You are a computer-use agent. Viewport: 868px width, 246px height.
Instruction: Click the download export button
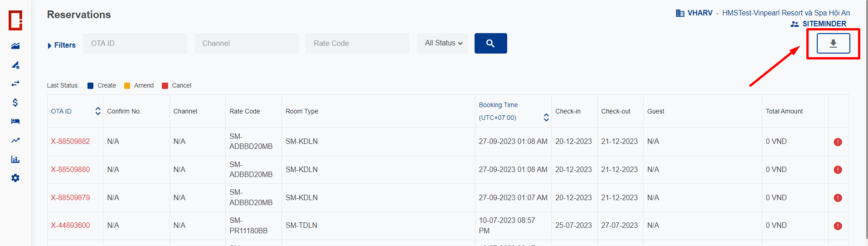click(x=833, y=44)
